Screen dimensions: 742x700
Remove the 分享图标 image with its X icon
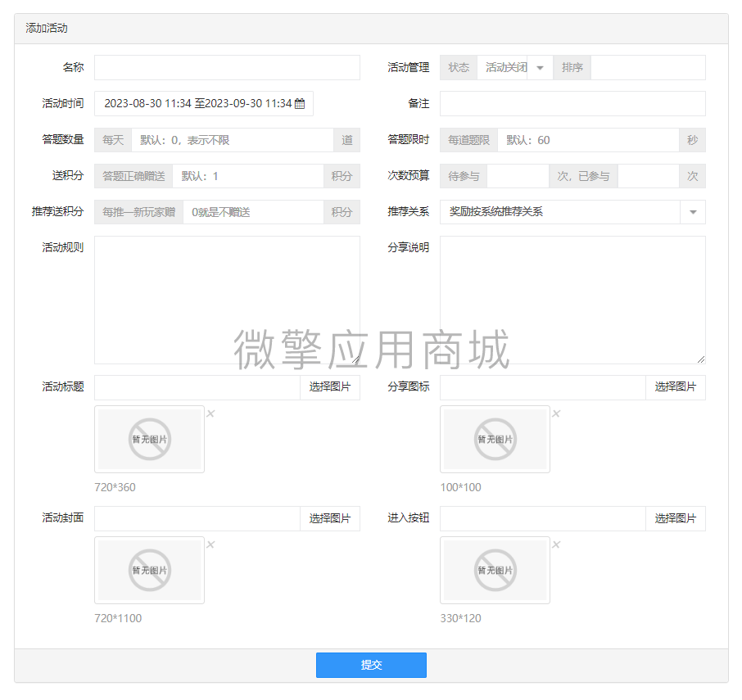556,413
